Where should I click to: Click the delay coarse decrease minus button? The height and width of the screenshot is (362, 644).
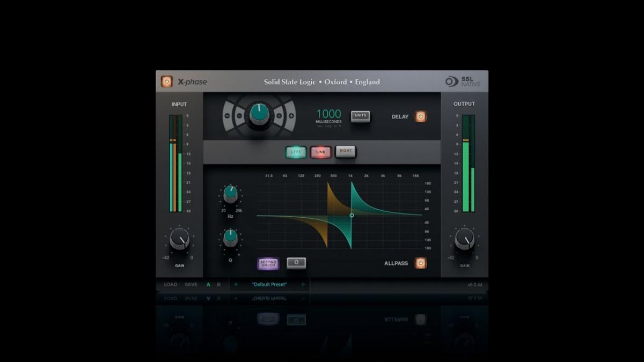pyautogui.click(x=227, y=115)
